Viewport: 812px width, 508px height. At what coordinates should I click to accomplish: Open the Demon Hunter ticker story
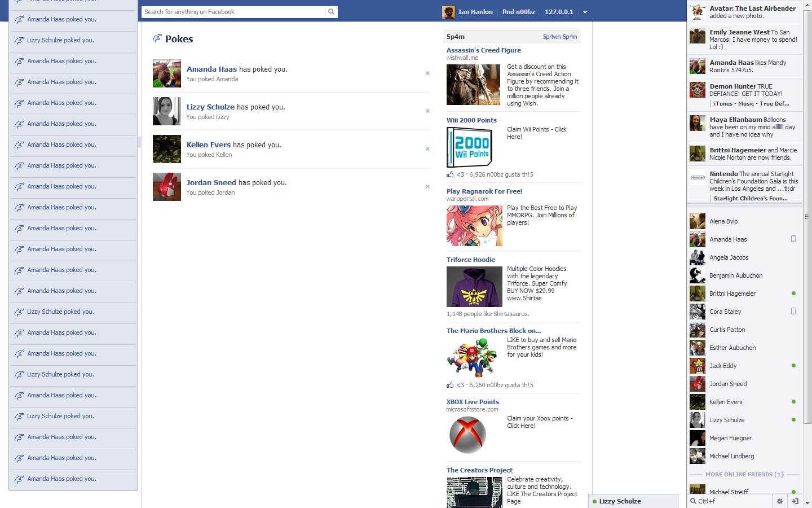(x=744, y=95)
